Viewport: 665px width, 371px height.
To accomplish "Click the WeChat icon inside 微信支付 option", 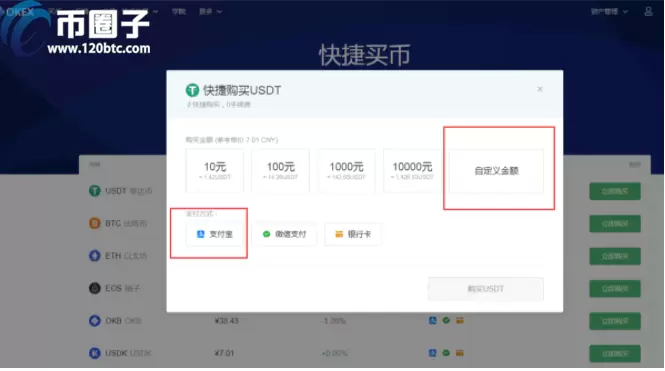I will pos(266,234).
